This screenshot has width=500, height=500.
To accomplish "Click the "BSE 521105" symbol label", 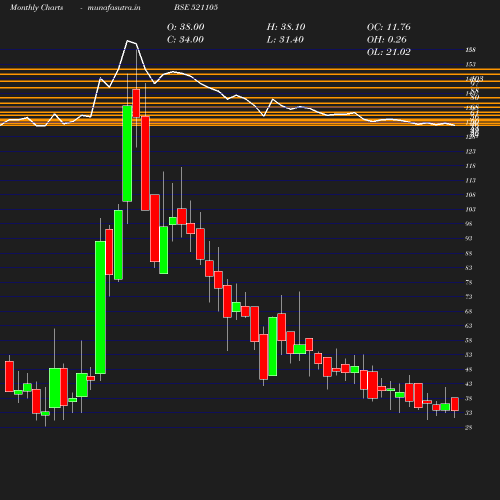I will [196, 7].
